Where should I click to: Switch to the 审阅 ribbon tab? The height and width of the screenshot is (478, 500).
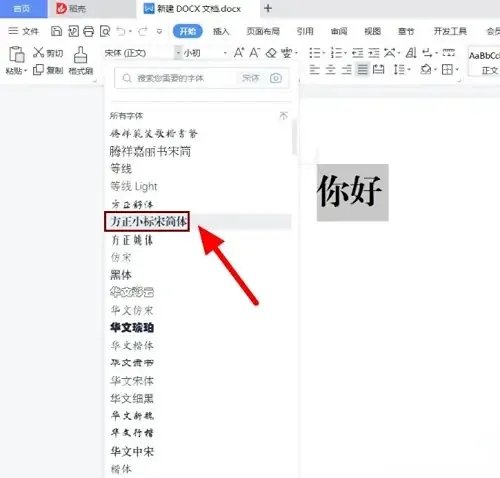339,31
